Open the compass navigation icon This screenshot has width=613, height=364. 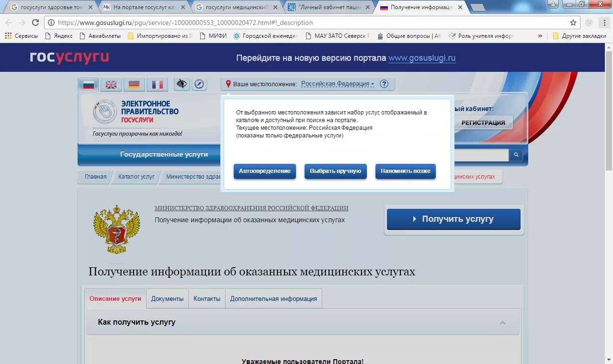coord(199,84)
